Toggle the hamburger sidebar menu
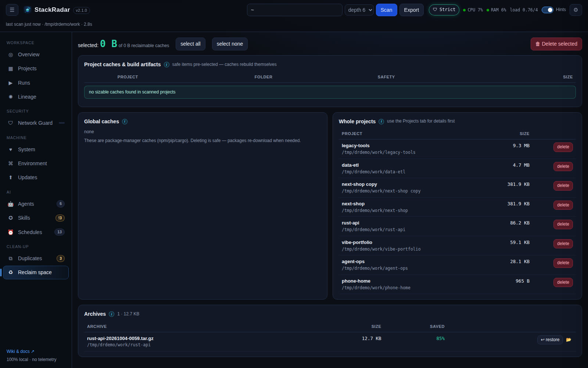The height and width of the screenshot is (368, 588). (x=12, y=10)
